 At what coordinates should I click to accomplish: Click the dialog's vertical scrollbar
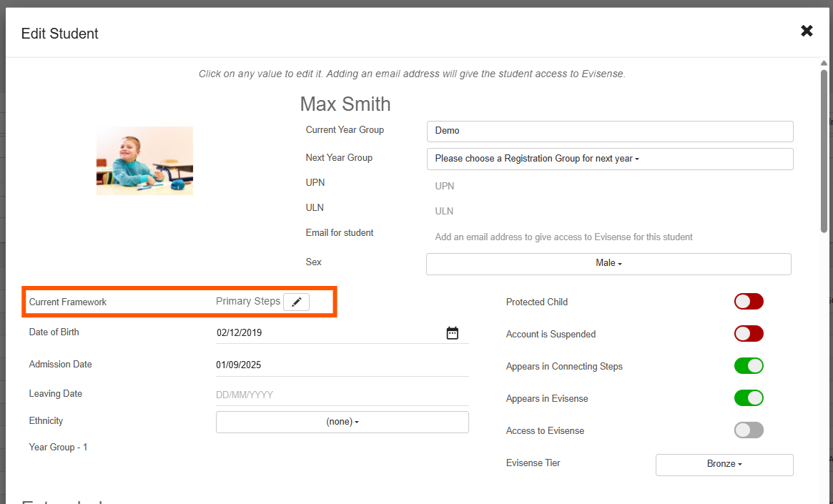[x=824, y=152]
